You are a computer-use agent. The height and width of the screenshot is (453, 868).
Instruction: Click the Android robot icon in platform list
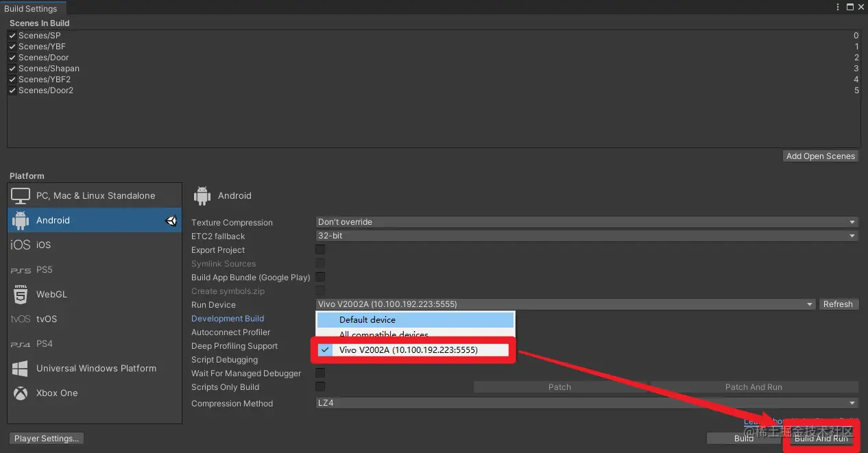(21, 220)
